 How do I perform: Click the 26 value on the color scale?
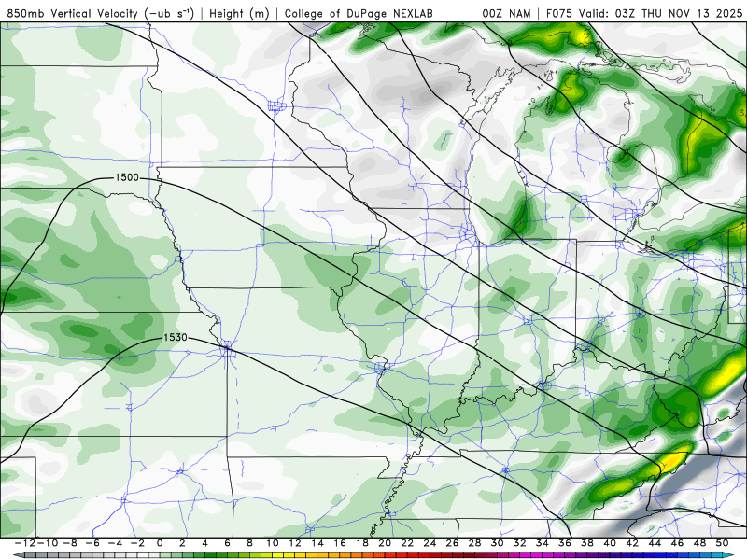452,543
